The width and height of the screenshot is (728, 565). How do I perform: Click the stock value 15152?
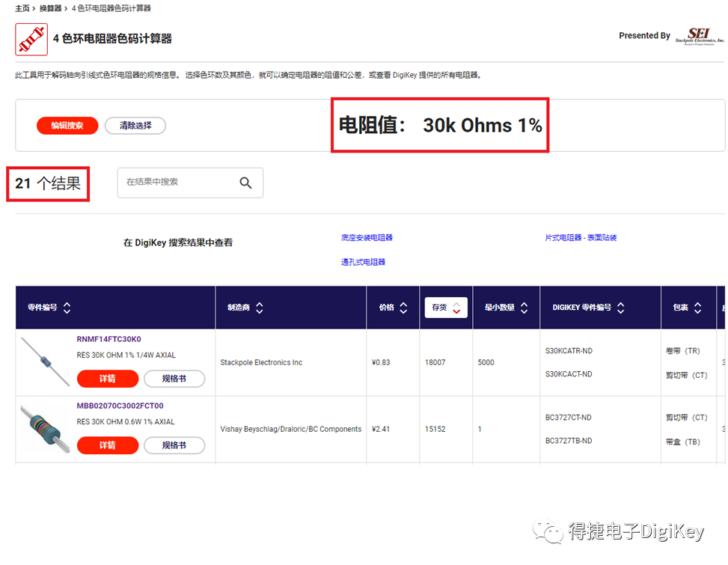coord(435,429)
